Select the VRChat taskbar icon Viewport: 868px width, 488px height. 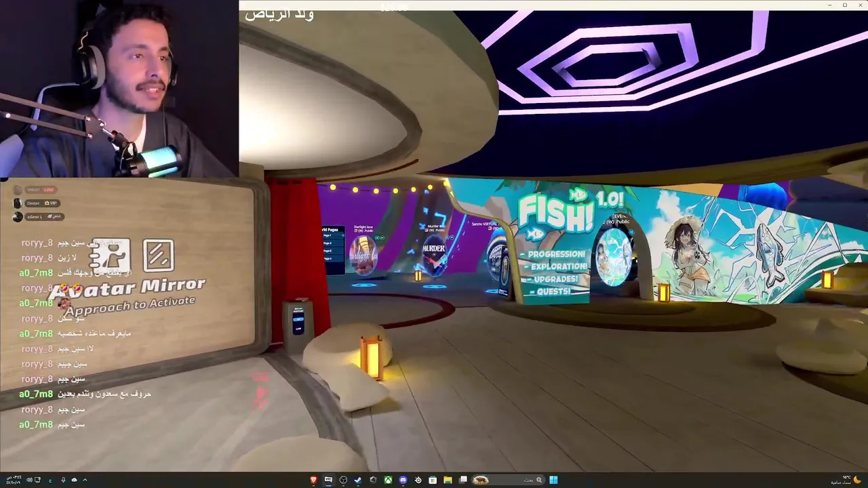pyautogui.click(x=328, y=480)
